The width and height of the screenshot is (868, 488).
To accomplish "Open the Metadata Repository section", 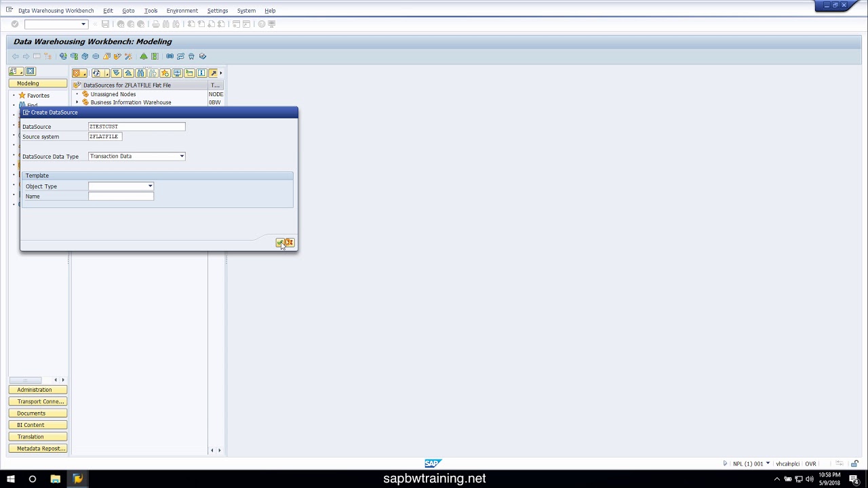I will pos(38,449).
